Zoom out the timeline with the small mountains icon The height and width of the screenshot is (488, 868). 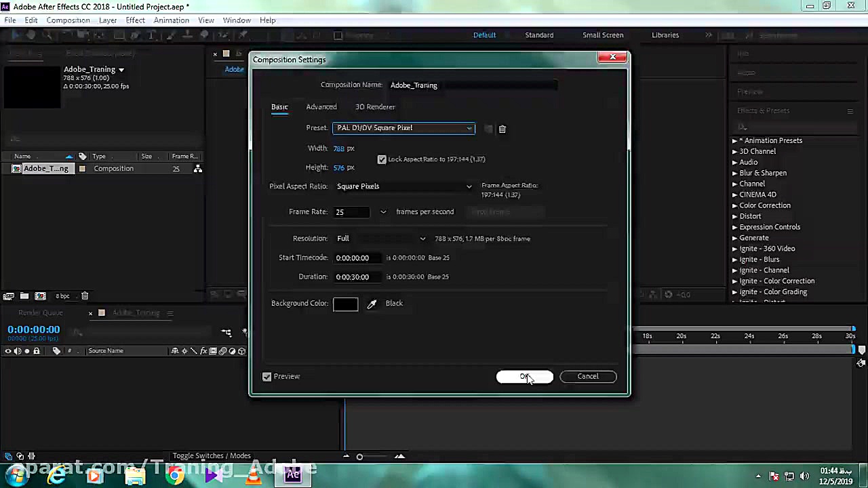(347, 456)
